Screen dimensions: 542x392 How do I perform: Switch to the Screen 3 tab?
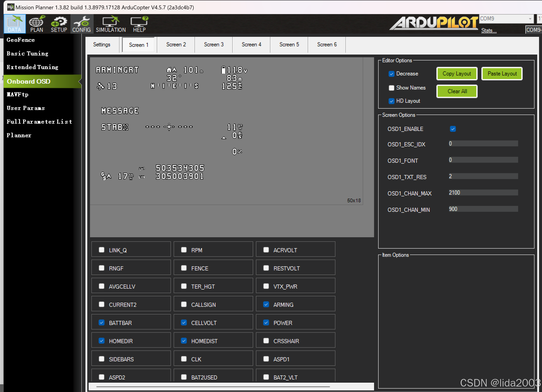214,45
